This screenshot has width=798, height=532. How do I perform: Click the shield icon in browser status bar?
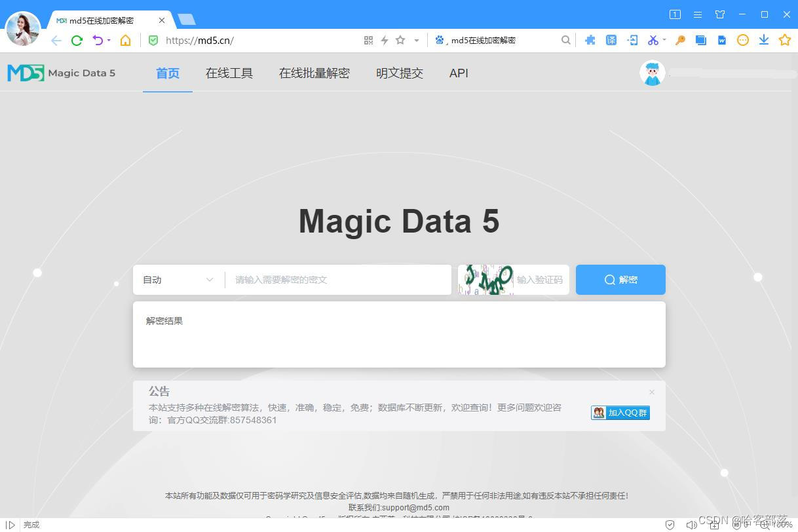pyautogui.click(x=670, y=525)
